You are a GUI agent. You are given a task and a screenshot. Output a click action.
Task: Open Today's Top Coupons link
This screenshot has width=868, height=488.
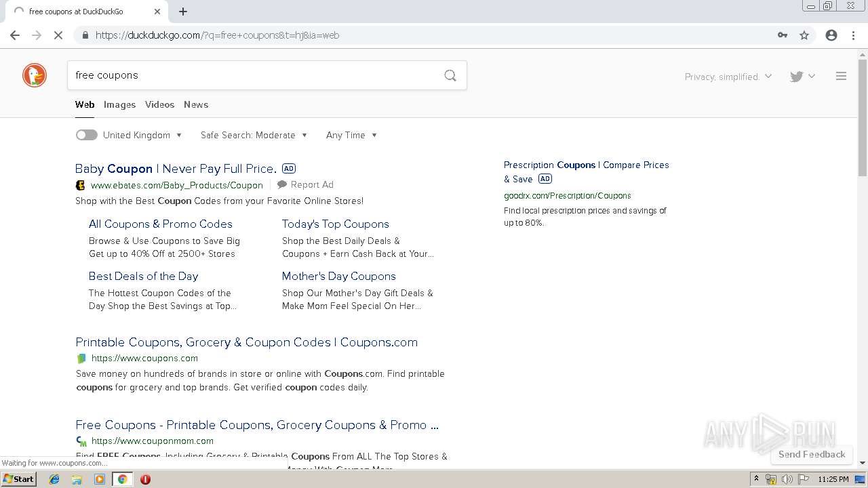click(336, 224)
